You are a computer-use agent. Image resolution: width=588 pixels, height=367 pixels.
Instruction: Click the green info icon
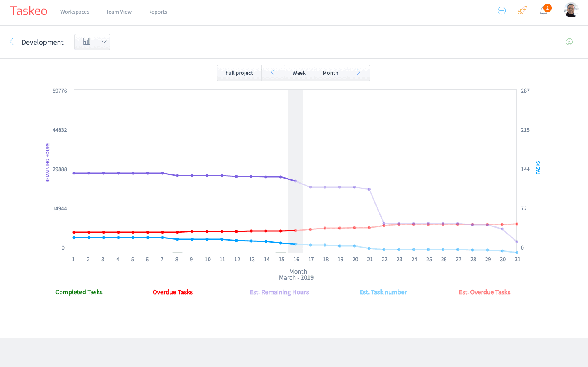(569, 42)
